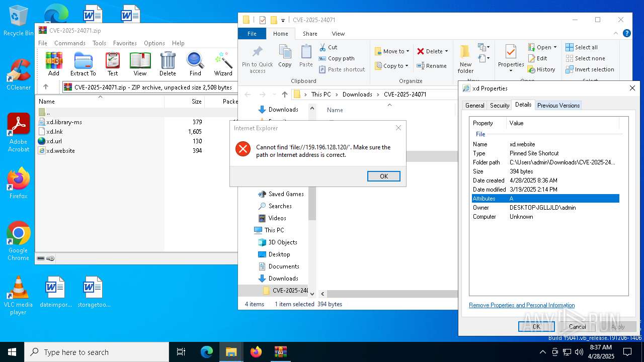Click Invert selection in the ribbon
644x362 pixels.
[590, 69]
